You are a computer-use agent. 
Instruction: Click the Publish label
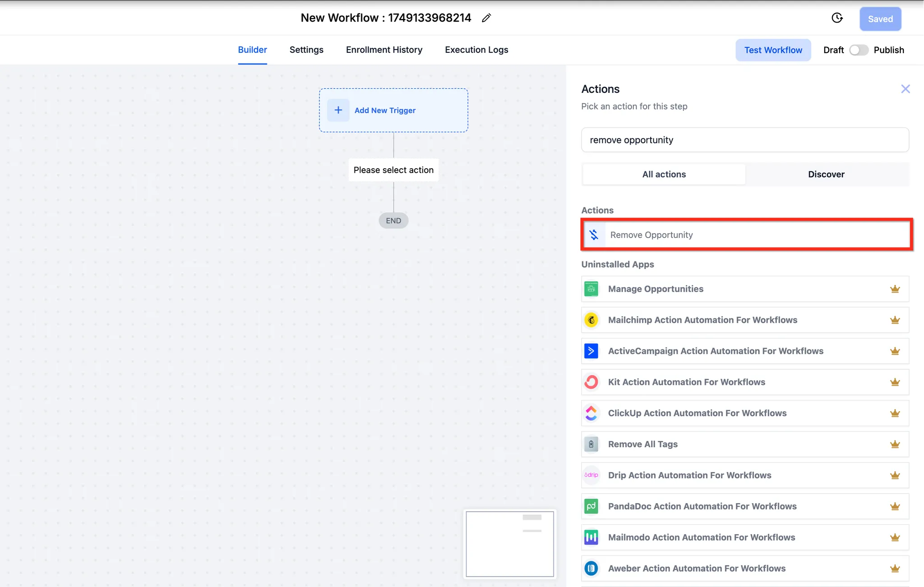pos(888,50)
